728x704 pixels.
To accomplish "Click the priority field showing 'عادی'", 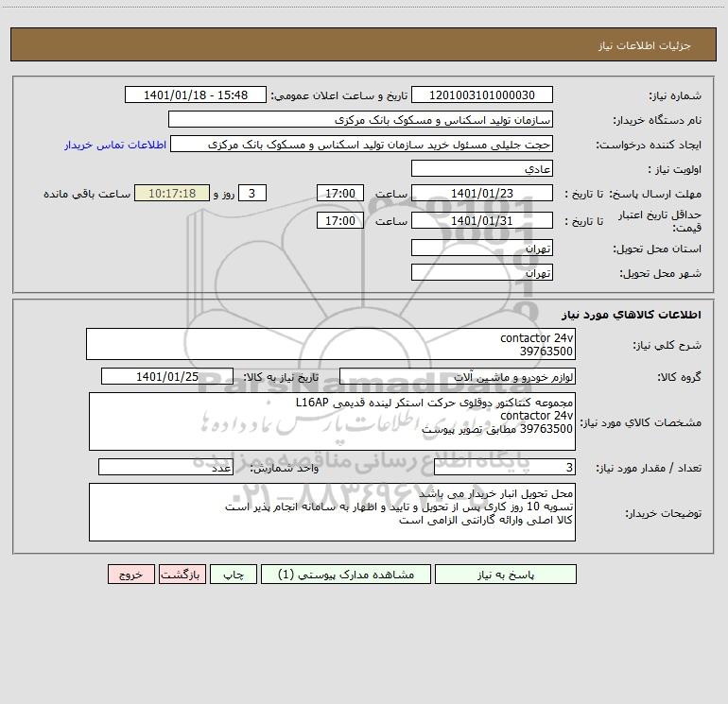I will (x=482, y=168).
